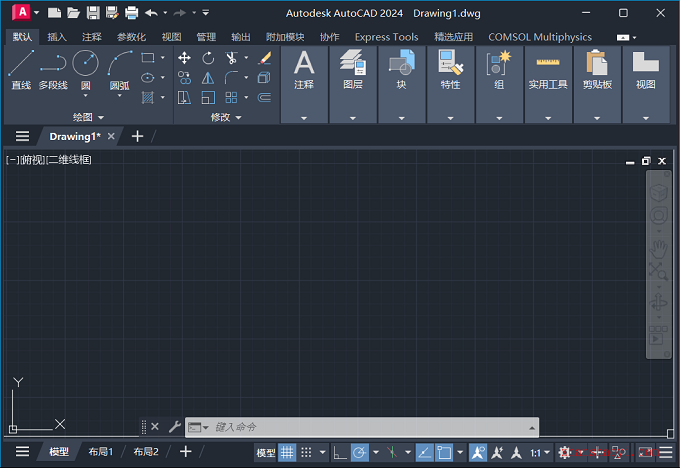Open polar tracking settings dropdown arrow
This screenshot has height=468, width=680.
[376, 452]
